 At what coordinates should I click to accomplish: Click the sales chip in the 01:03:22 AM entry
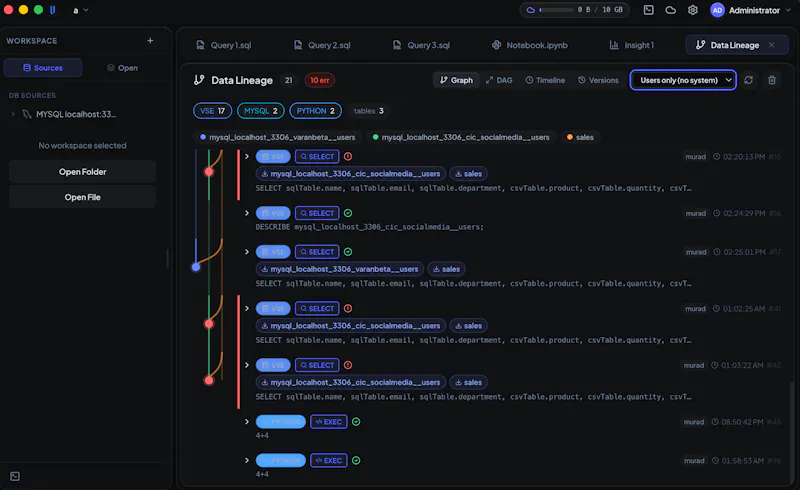click(x=468, y=382)
